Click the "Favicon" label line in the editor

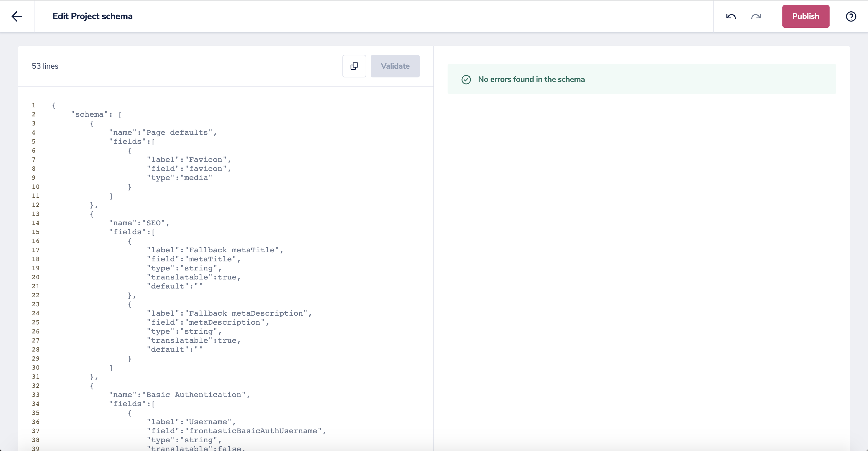point(189,160)
